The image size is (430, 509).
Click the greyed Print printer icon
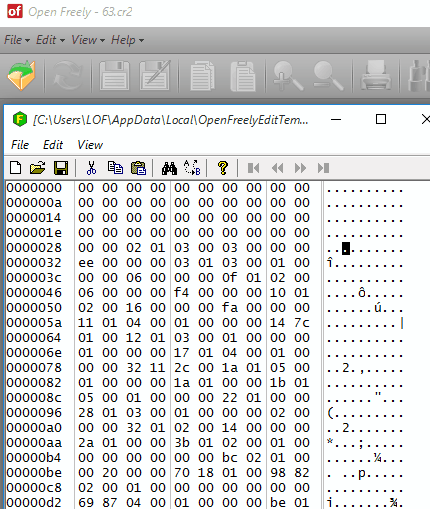[375, 76]
